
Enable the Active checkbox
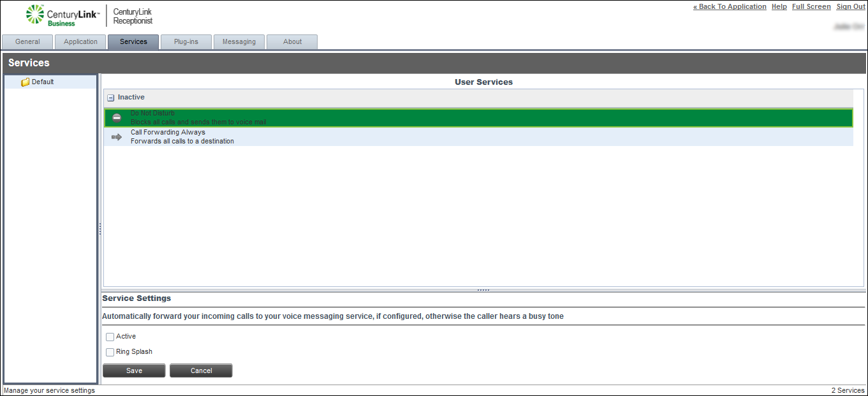tap(110, 337)
